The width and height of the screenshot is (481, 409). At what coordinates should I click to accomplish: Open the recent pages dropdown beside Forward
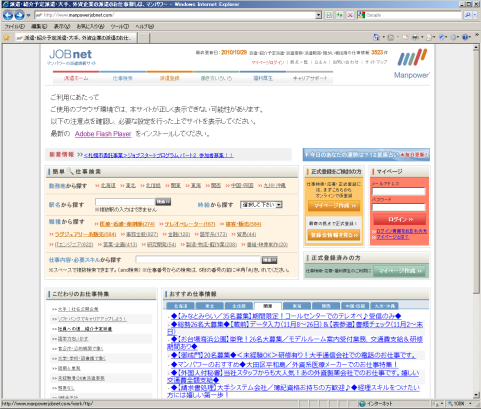[x=28, y=15]
